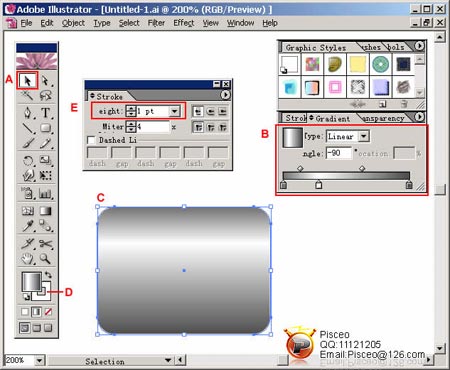
Task: Pick the Symbol Sprayer tool
Action: coord(27,193)
